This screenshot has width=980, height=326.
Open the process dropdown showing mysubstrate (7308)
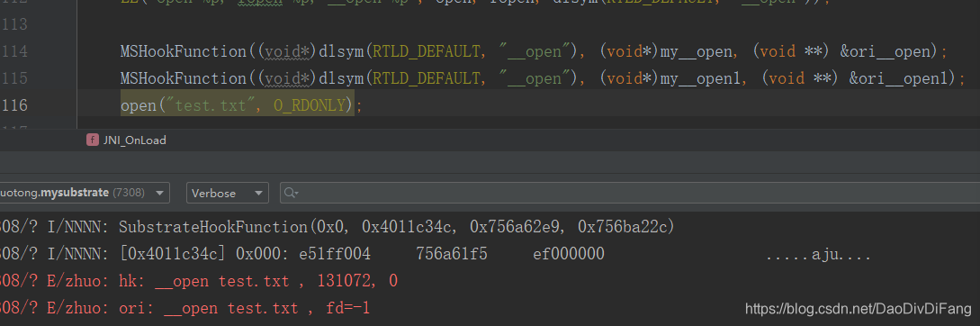(85, 193)
